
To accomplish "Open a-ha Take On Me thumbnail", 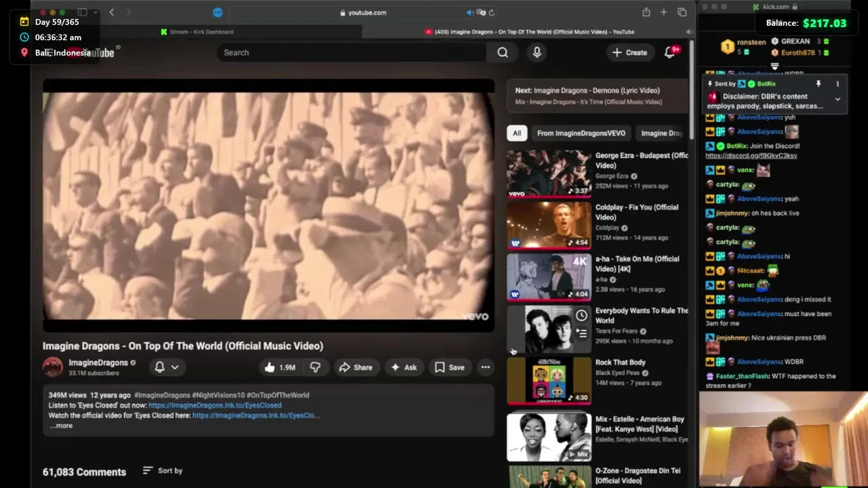I will 549,277.
